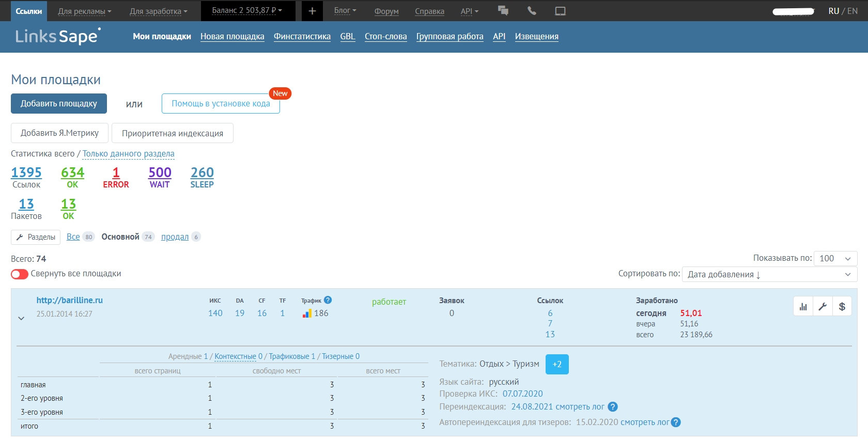Viewport: 868px width, 440px height.
Task: Click the monitor screen icon
Action: click(x=560, y=11)
